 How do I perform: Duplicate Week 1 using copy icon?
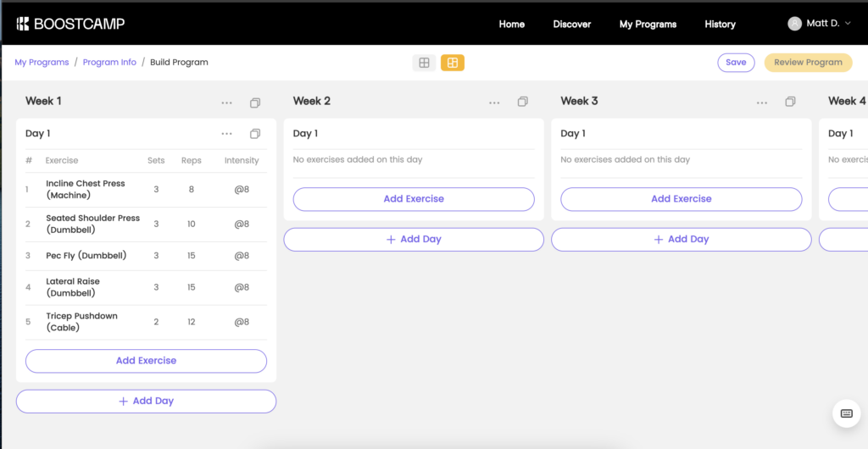click(x=255, y=103)
